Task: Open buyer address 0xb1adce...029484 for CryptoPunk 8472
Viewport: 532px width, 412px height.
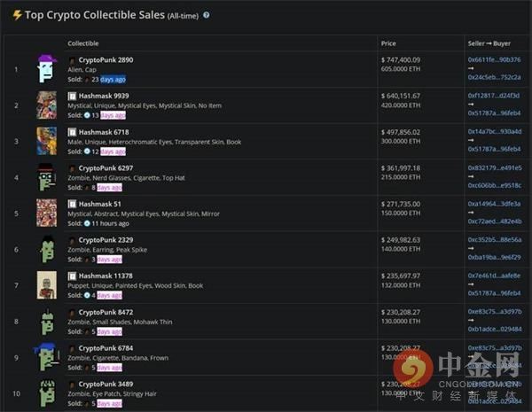Action: click(495, 330)
